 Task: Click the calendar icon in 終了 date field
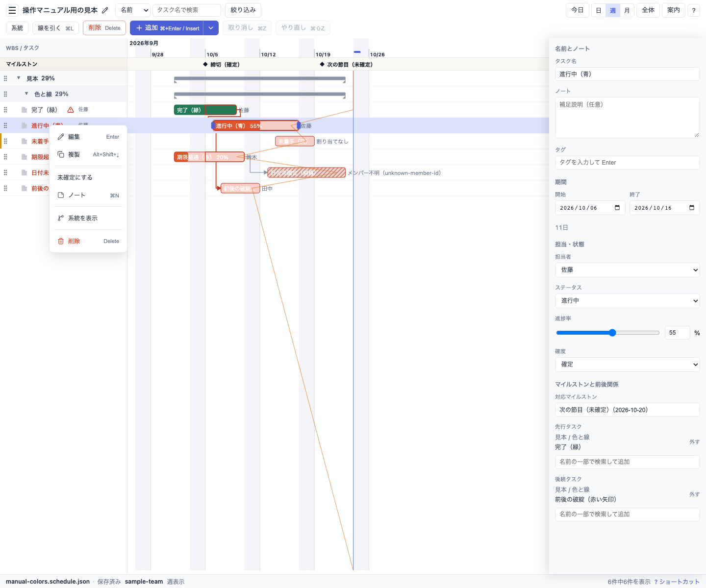point(692,208)
